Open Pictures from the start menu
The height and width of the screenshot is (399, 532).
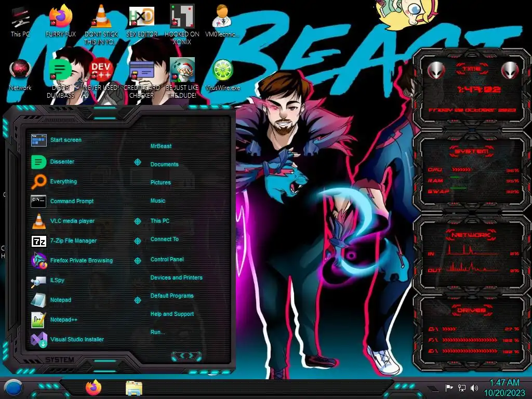click(x=161, y=182)
